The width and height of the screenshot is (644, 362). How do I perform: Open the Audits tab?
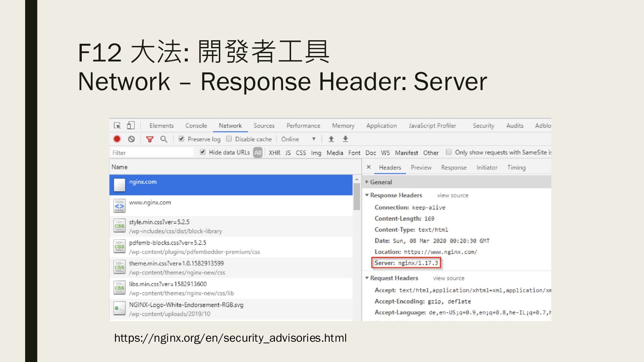[515, 126]
